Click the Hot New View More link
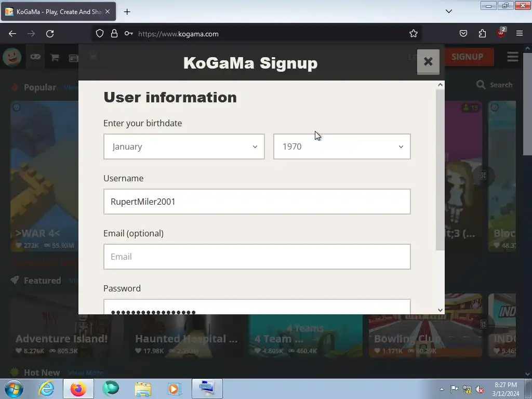 tap(86, 373)
